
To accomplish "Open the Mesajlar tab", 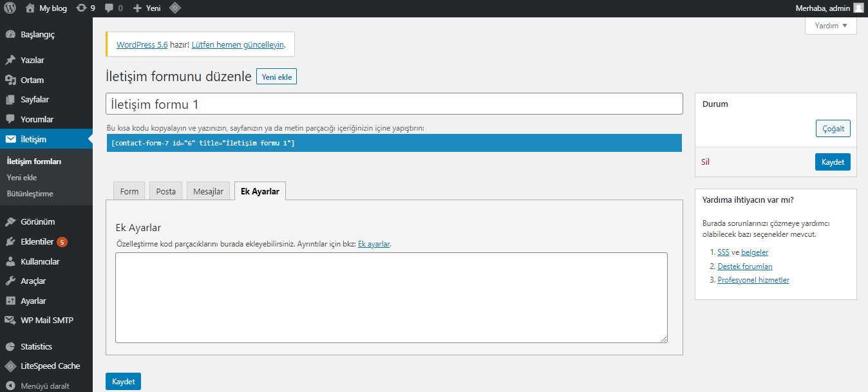I will pyautogui.click(x=208, y=191).
